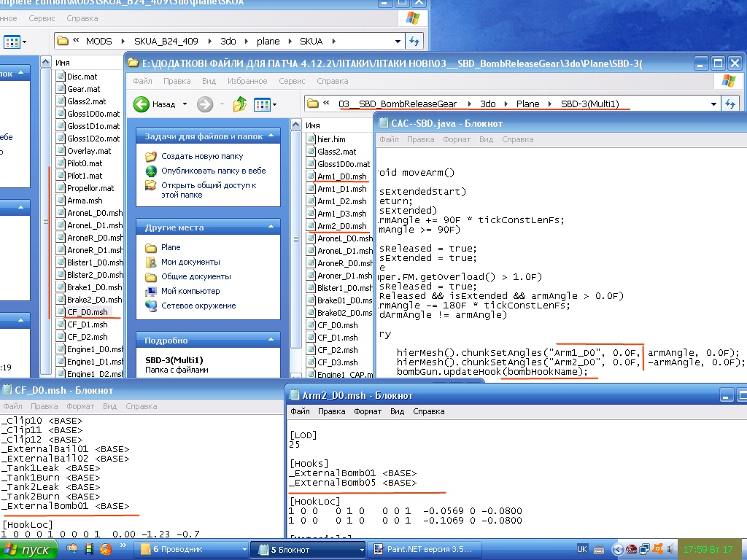Open the Формат menu in CAC--SBD.java Notepad

(x=457, y=139)
